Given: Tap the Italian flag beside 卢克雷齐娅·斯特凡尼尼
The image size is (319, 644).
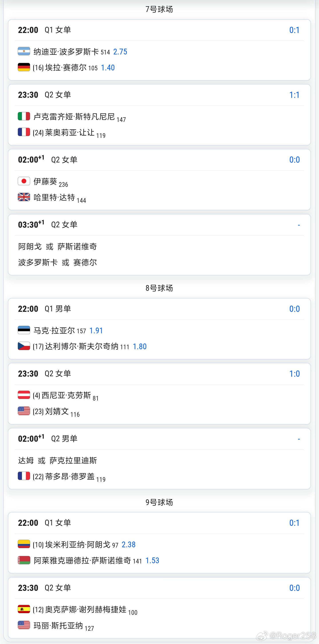Looking at the screenshot, I should 24,116.
